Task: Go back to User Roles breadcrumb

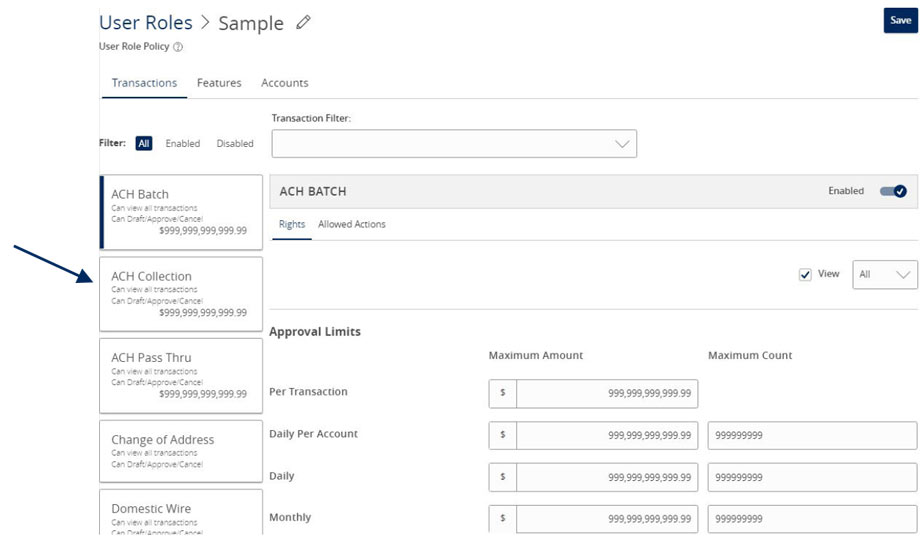Action: (x=146, y=22)
